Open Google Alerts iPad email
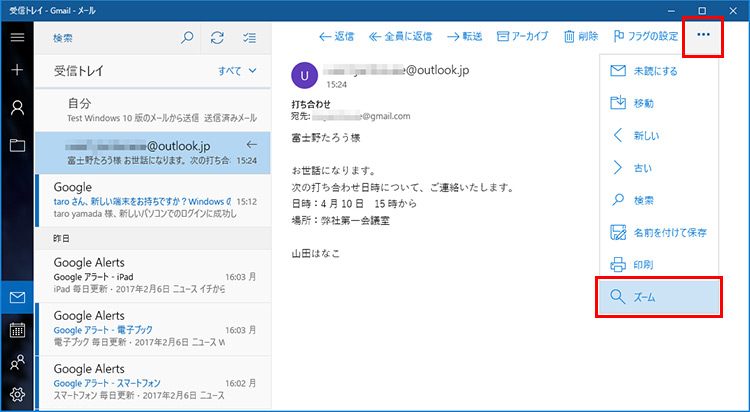750x412 pixels. (150, 275)
